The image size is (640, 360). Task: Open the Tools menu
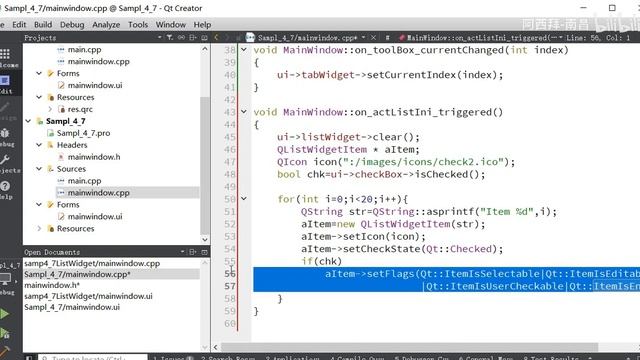(138, 24)
